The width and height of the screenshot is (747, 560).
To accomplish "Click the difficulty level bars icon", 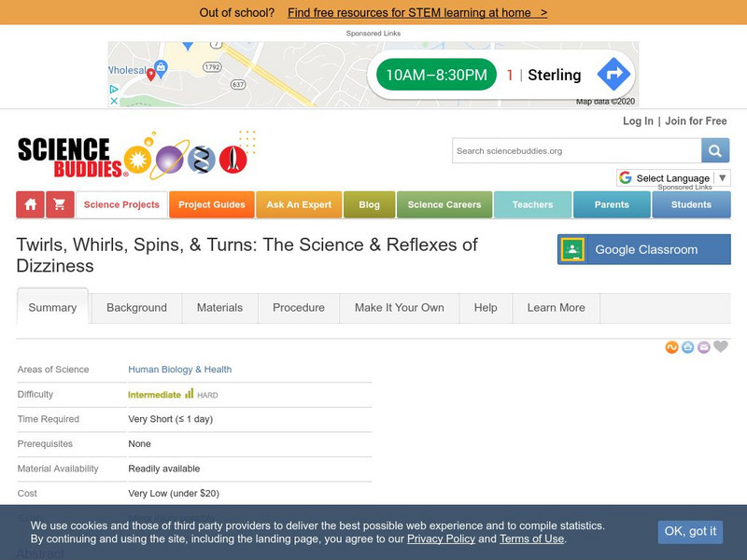I will tap(190, 393).
